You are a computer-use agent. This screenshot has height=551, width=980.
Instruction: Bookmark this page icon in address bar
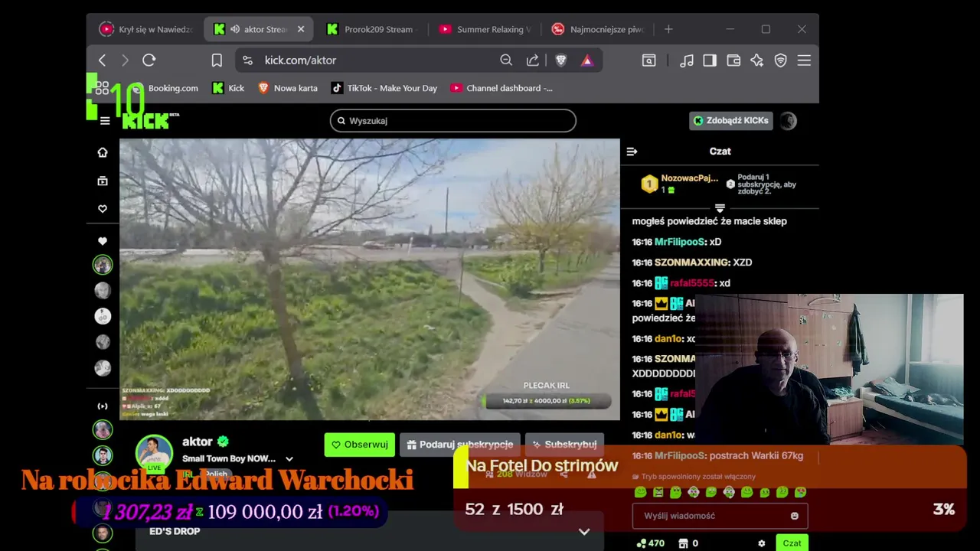(217, 60)
